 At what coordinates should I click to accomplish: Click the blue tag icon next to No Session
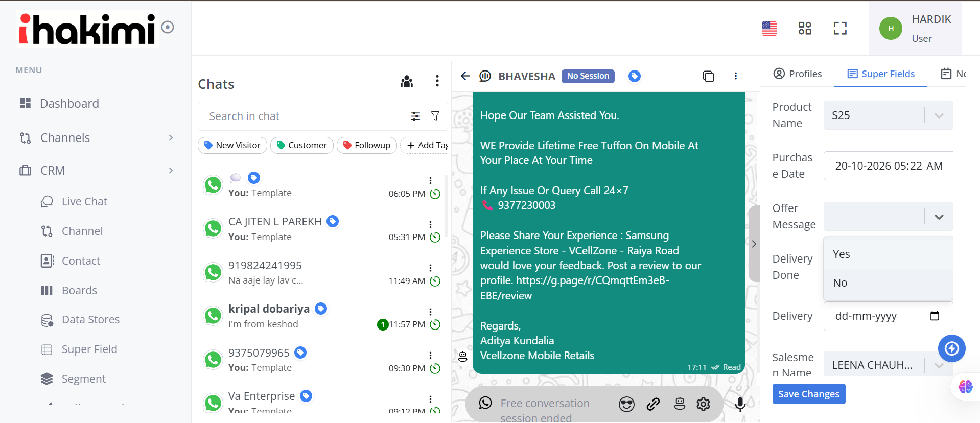[634, 76]
